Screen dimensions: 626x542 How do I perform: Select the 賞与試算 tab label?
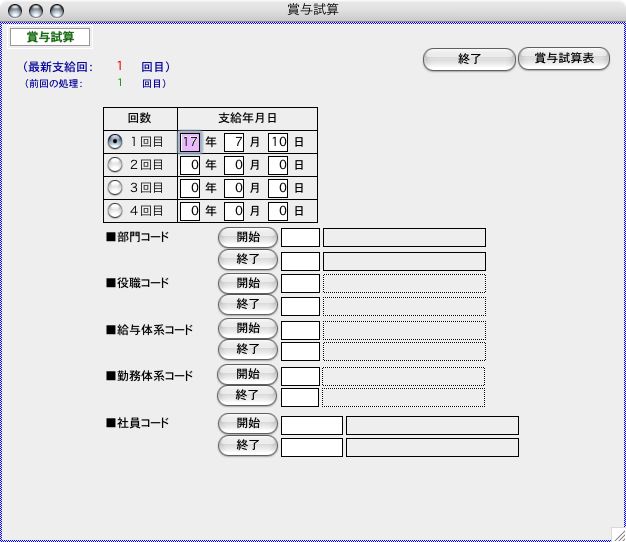[x=50, y=37]
